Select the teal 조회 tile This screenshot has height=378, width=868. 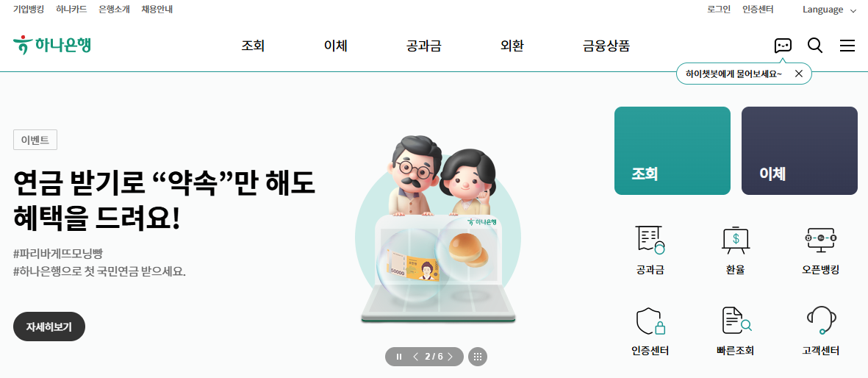[x=672, y=151]
